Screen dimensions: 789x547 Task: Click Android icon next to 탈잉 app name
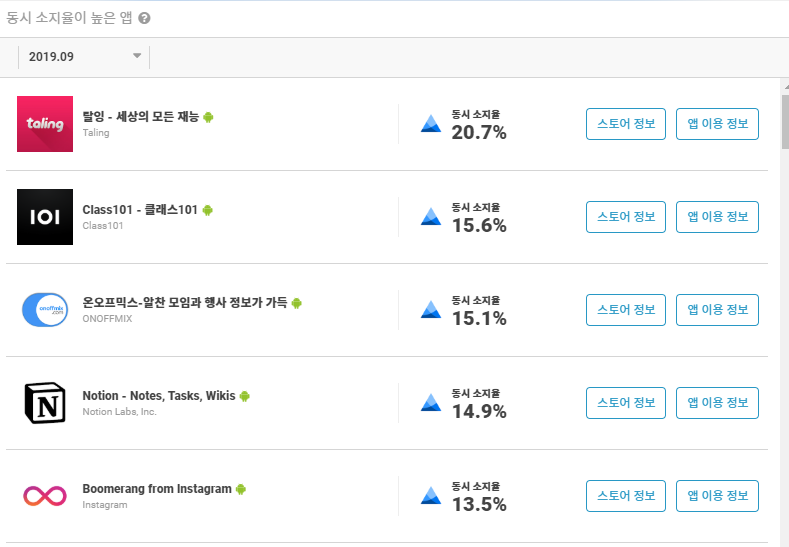click(x=208, y=117)
